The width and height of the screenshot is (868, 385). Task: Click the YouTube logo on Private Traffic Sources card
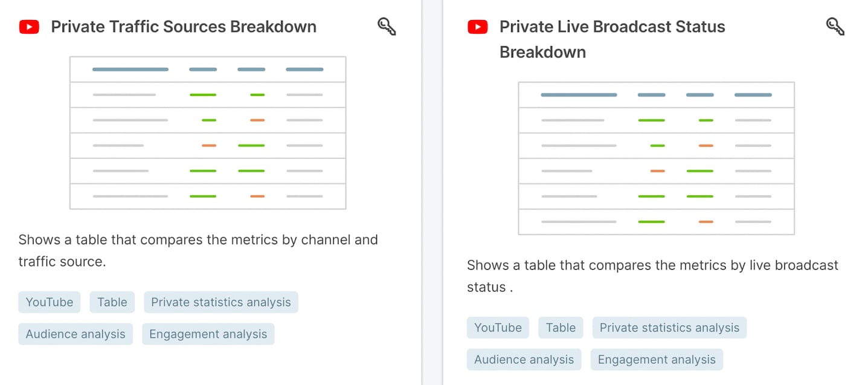[x=29, y=27]
